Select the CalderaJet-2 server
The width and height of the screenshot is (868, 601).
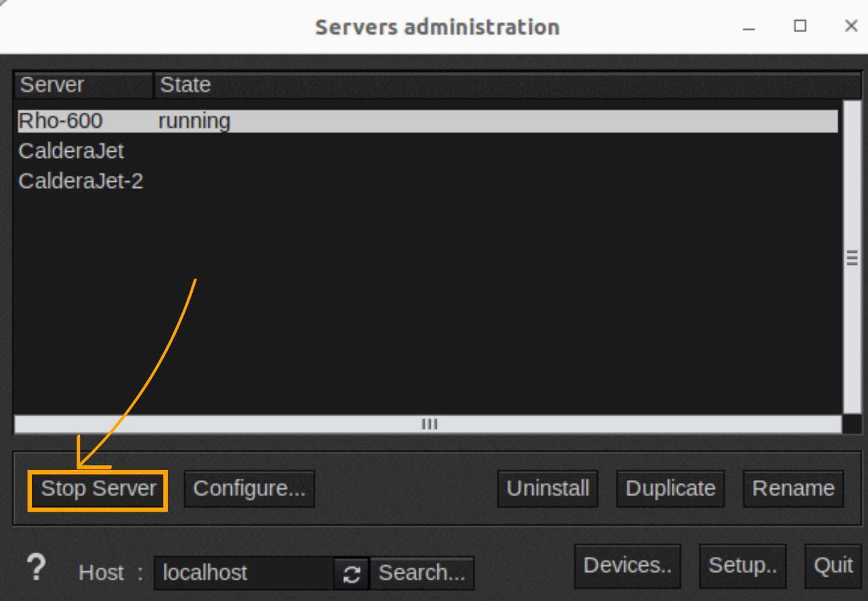pos(81,181)
